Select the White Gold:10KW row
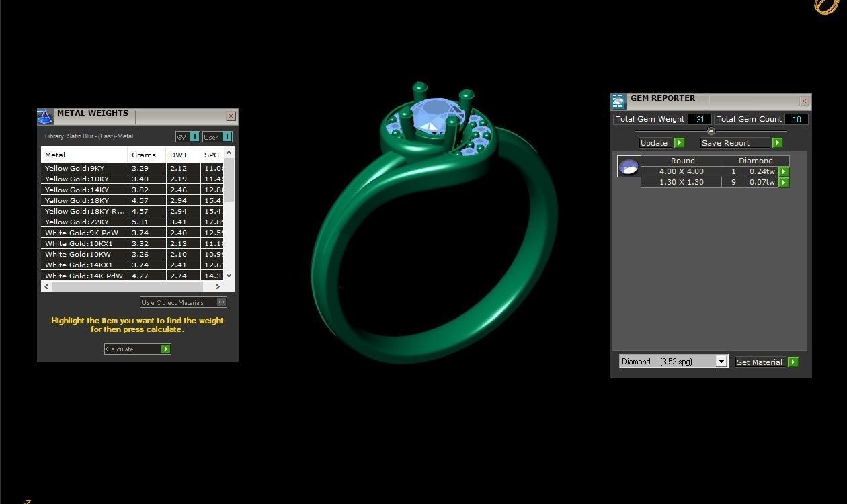This screenshot has height=504, width=847. (x=132, y=254)
